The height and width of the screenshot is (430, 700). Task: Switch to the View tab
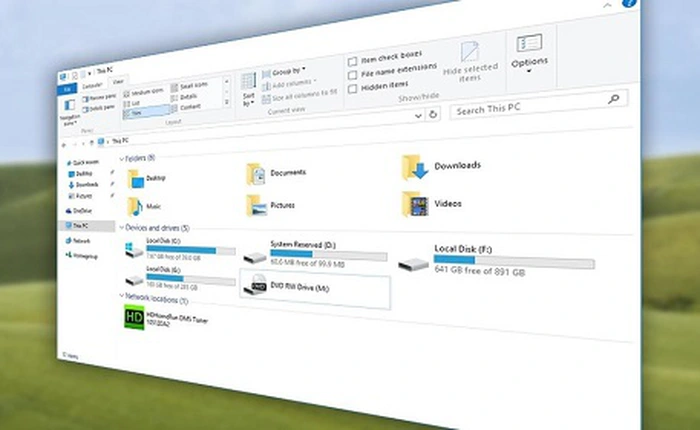(118, 82)
